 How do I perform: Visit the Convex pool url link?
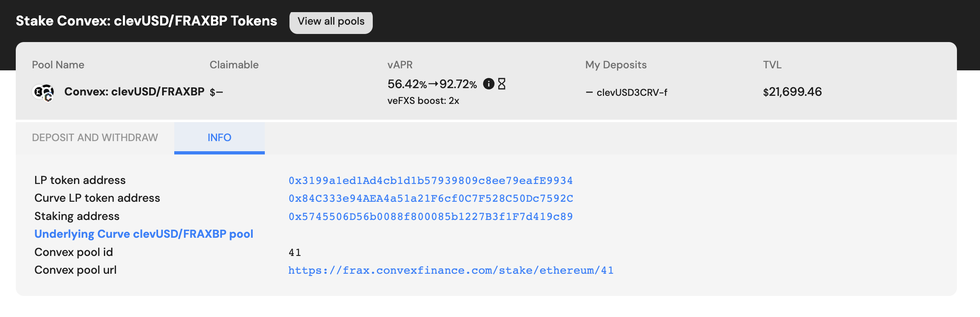(451, 271)
